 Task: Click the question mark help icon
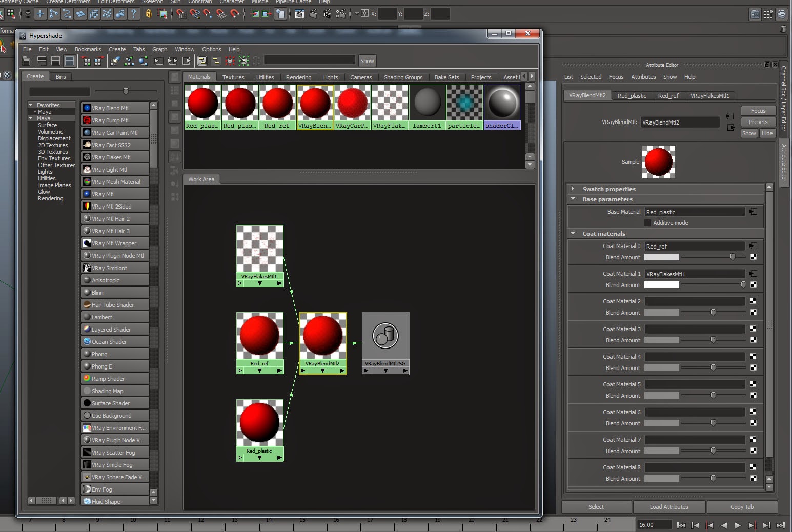pyautogui.click(x=134, y=14)
